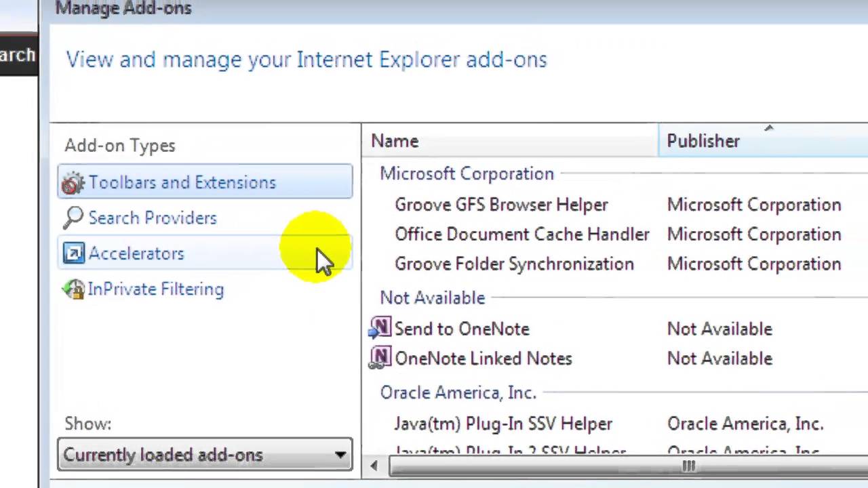Click the OneNote Linked Notes icon
Screen dimensions: 868x488
coord(379,358)
